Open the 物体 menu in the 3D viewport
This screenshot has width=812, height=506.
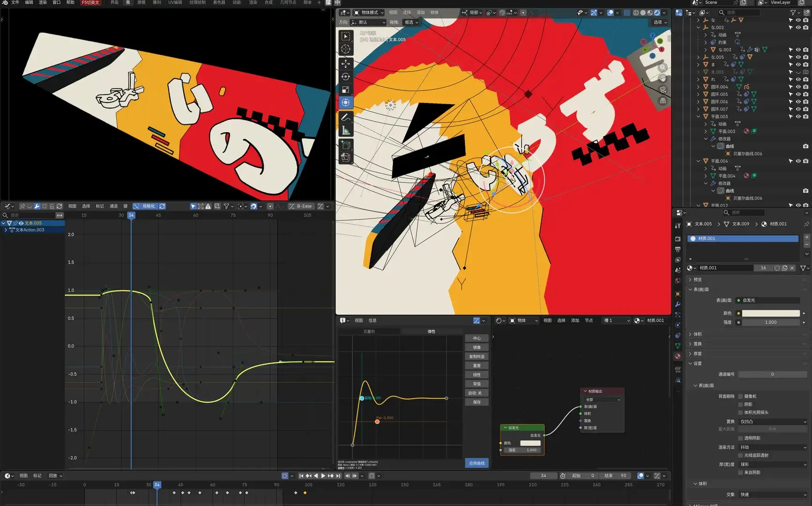point(435,12)
